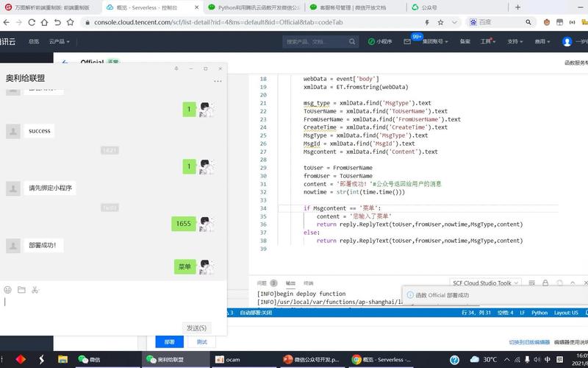Click the back arrow beside Official title
This screenshot has height=368, width=588.
[x=65, y=62]
